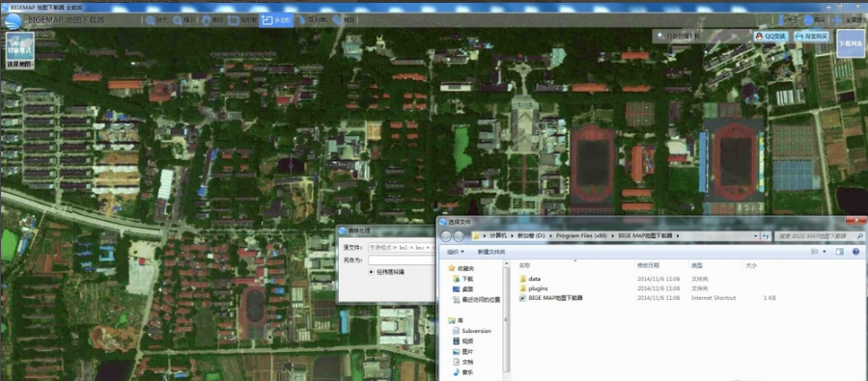
Task: Click the BIGEMAP globe logo
Action: pyautogui.click(x=14, y=20)
